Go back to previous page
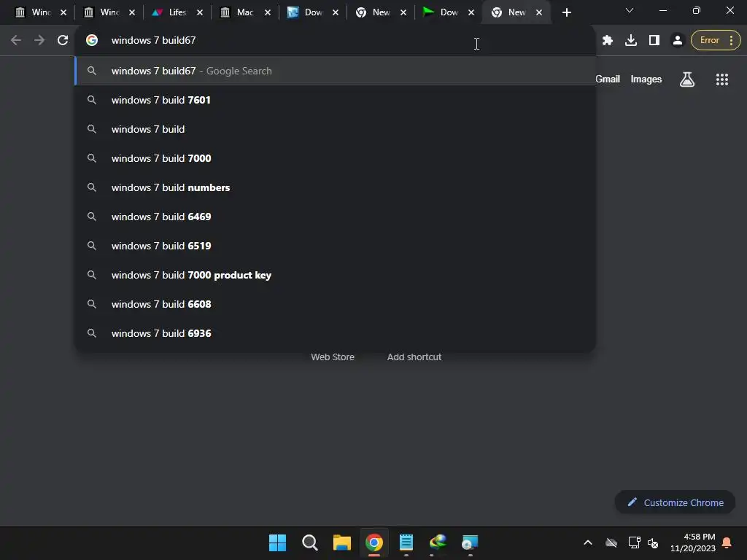 (16, 41)
